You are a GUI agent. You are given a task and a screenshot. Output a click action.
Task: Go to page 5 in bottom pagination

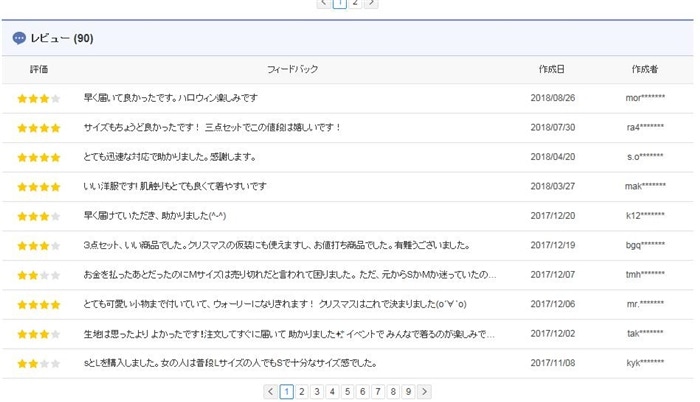point(348,392)
